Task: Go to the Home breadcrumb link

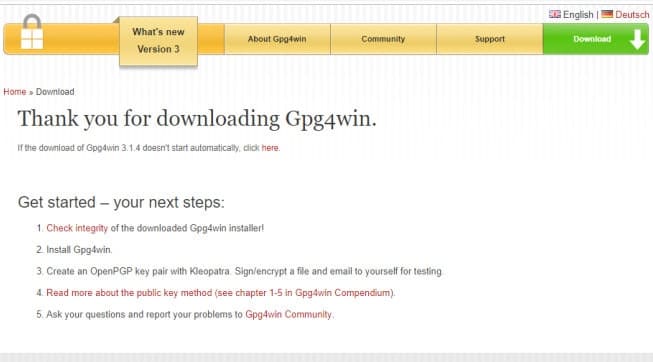Action: 15,92
